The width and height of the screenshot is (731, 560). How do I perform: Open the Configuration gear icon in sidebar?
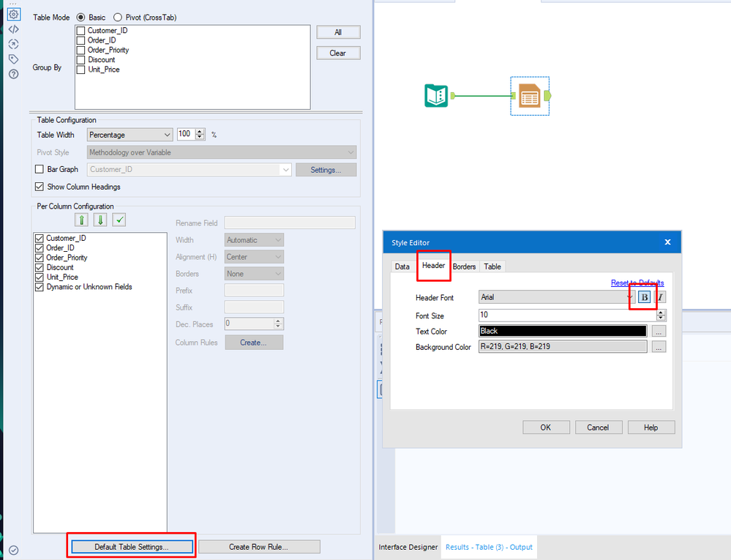tap(13, 14)
